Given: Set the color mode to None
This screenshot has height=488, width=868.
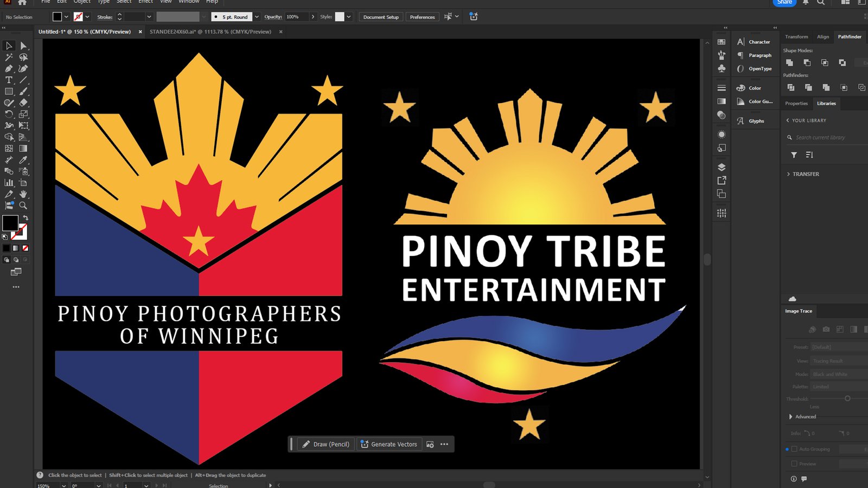Looking at the screenshot, I should coord(25,248).
